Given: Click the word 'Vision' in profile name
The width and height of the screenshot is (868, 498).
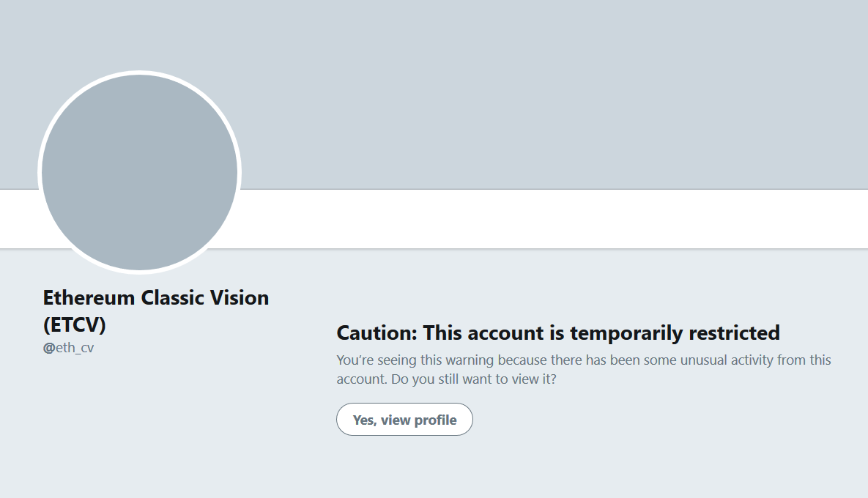Looking at the screenshot, I should click(240, 297).
